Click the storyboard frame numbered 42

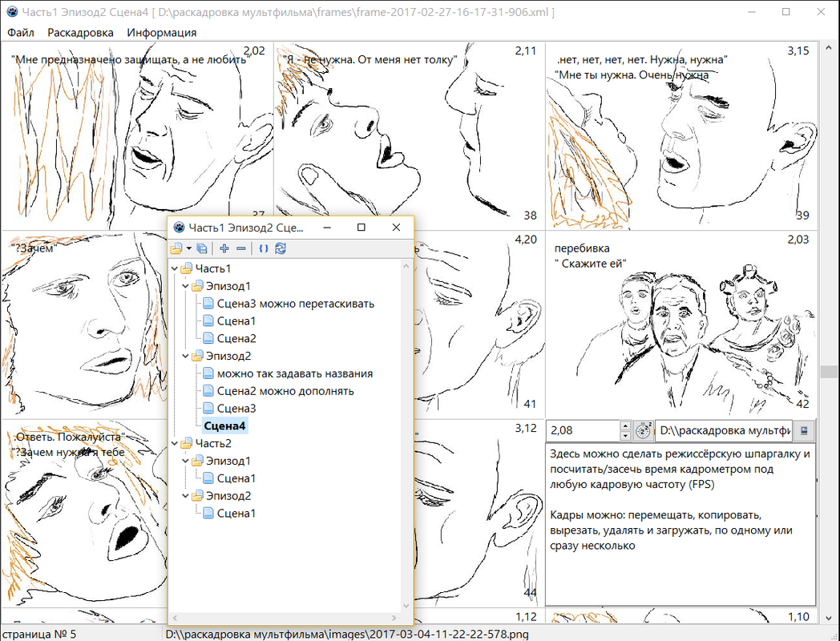(681, 337)
